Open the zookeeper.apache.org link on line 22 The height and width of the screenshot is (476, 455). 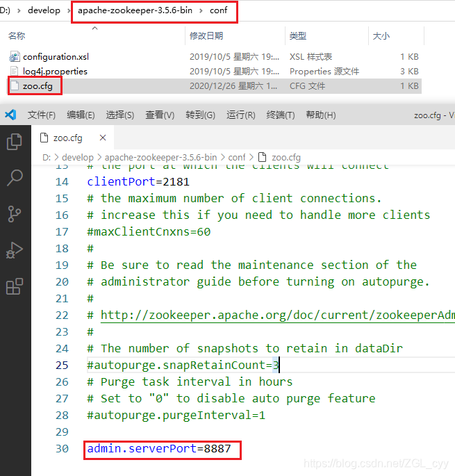click(x=277, y=315)
